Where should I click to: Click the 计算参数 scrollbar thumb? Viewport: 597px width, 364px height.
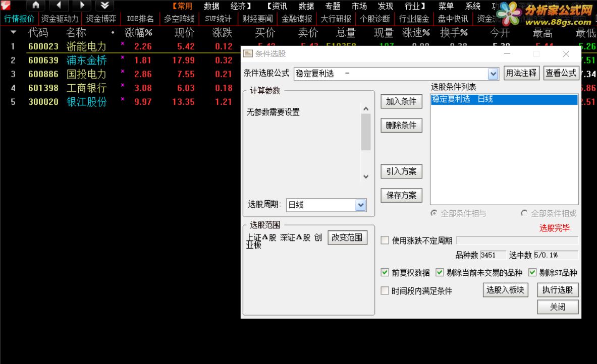pos(366,132)
